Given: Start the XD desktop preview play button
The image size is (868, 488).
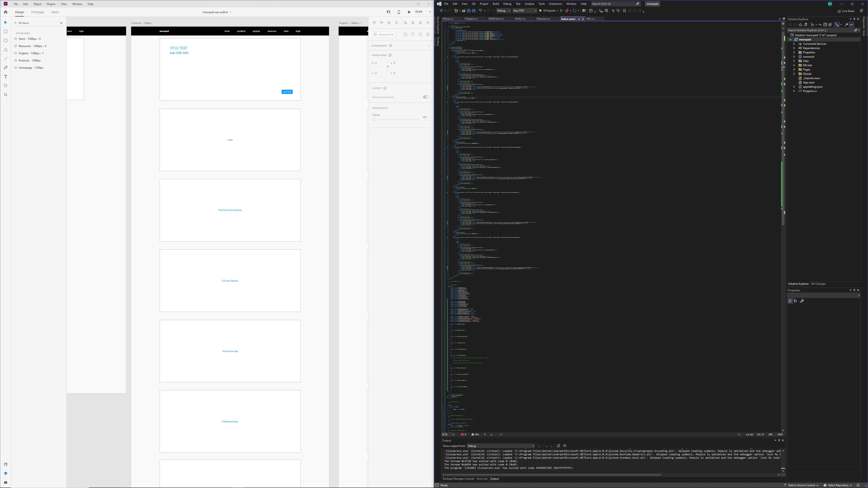Looking at the screenshot, I should 409,12.
